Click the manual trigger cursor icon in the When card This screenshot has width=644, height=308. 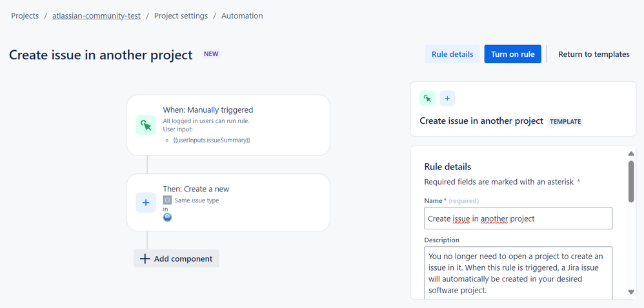(x=146, y=125)
